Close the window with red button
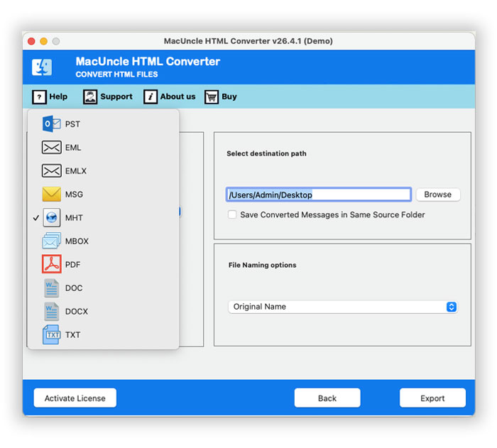This screenshot has width=497, height=448. coord(31,41)
